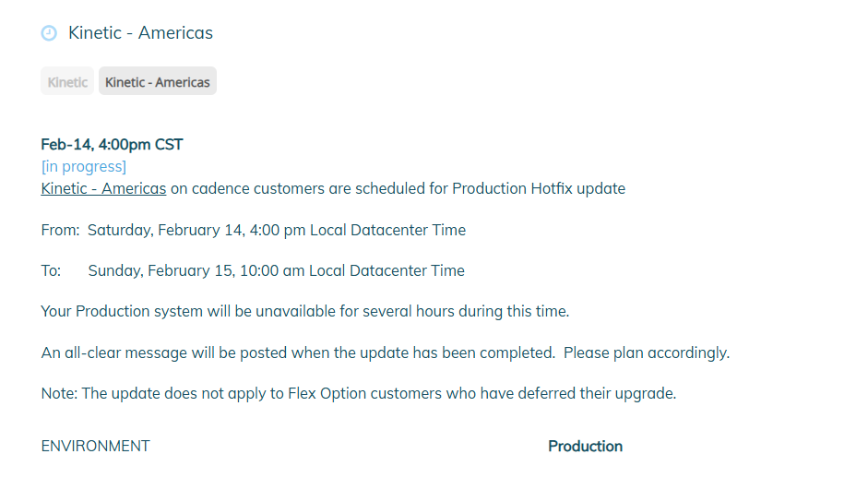Click the clock icon beside the title
Image resolution: width=868 pixels, height=478 pixels.
pyautogui.click(x=49, y=33)
